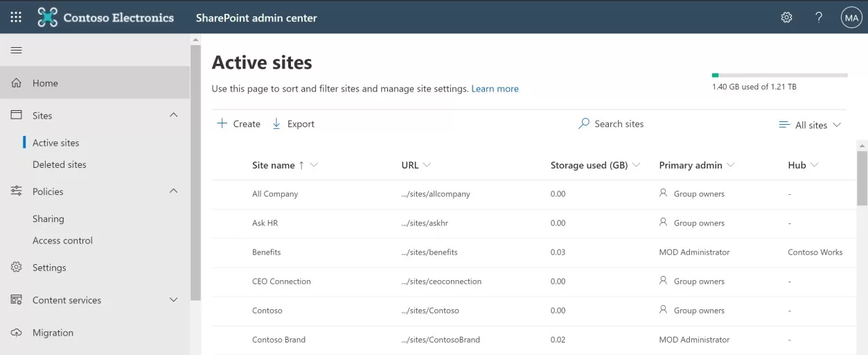Click 1.40 GB used of 1.21 TB text
Image resolution: width=868 pixels, height=355 pixels.
[x=754, y=87]
